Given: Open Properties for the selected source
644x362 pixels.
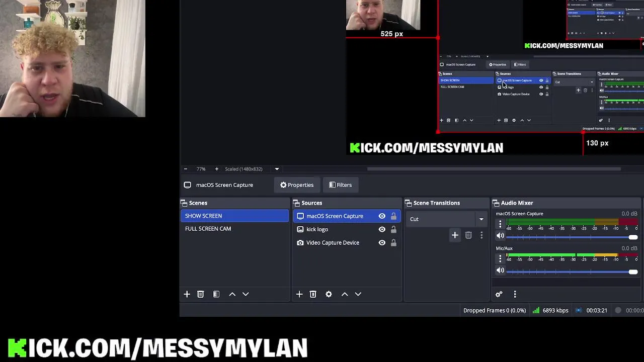Looking at the screenshot, I should point(297,185).
